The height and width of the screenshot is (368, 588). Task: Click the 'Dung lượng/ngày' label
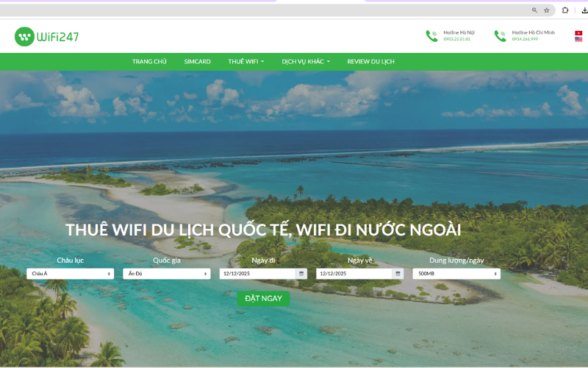[x=456, y=261]
